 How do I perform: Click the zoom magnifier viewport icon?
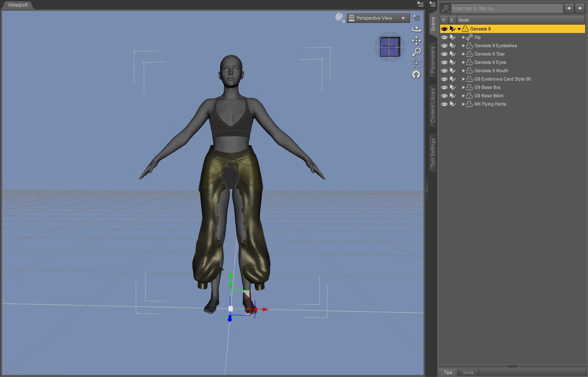click(416, 52)
